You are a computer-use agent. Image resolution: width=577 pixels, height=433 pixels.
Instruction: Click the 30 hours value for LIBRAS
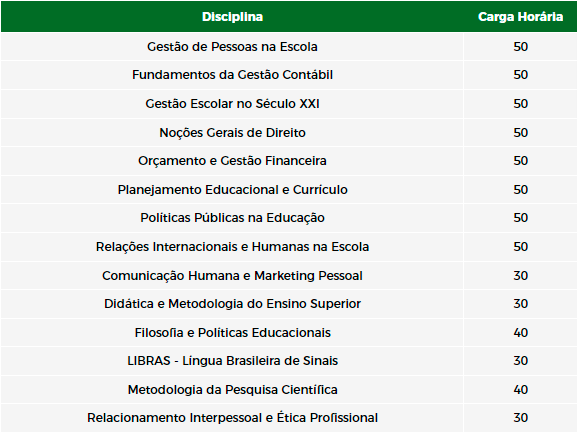(520, 361)
